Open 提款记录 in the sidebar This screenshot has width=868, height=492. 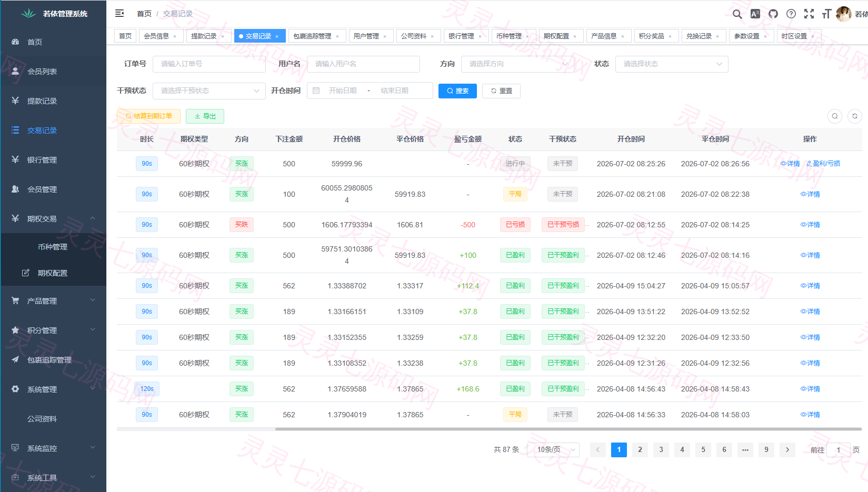pyautogui.click(x=53, y=101)
